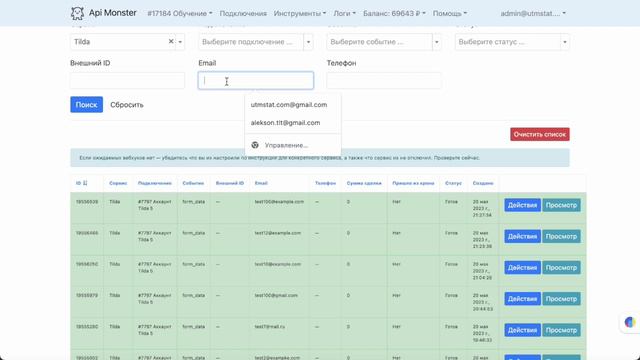
Task: Click the red 'Очистить список' button
Action: coord(540,134)
